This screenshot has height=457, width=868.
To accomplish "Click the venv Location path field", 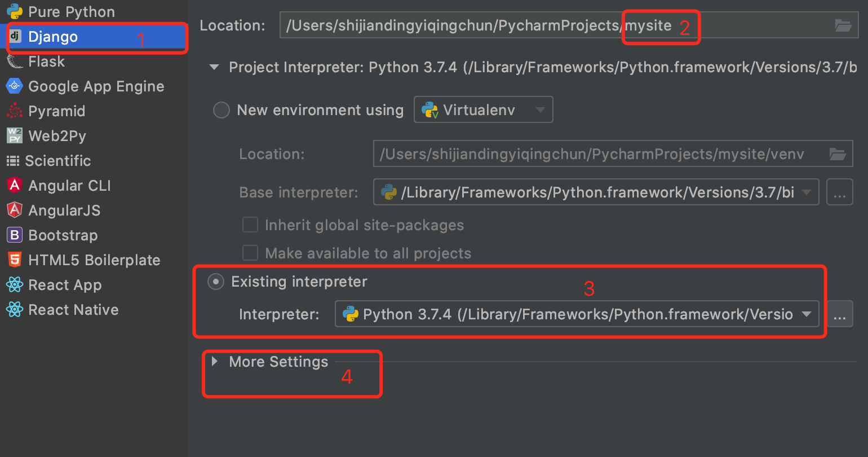I will click(x=613, y=154).
